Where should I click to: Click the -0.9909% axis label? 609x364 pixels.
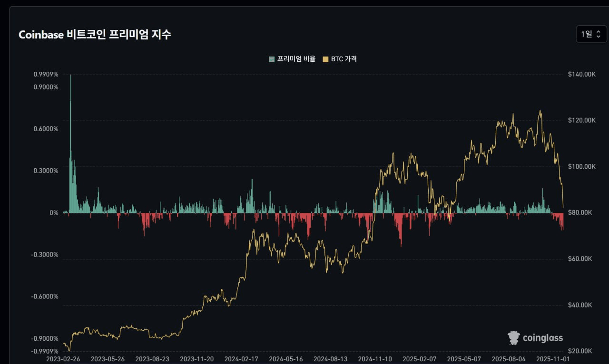tap(45, 352)
